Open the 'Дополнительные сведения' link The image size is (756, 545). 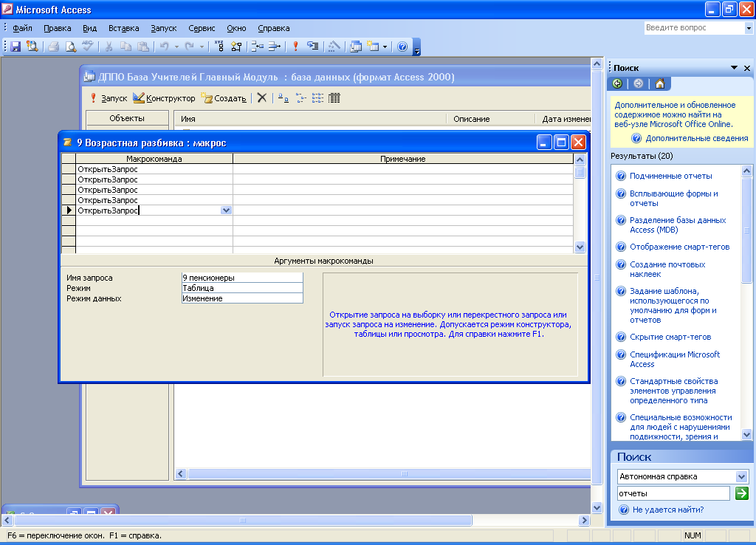(x=697, y=138)
